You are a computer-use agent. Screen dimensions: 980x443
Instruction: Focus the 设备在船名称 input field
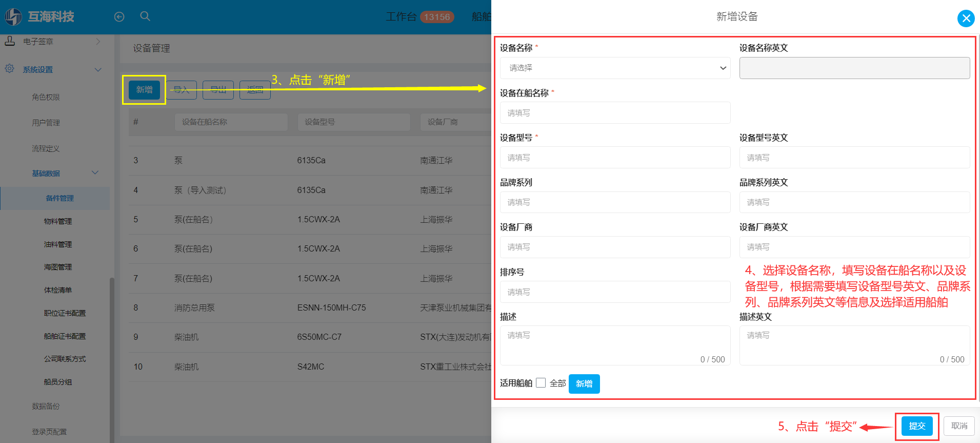615,112
